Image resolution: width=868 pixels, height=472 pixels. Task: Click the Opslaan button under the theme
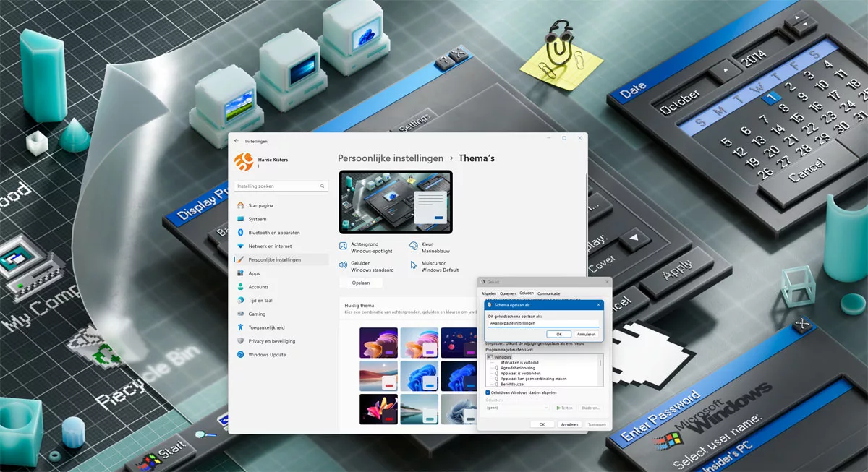click(361, 283)
